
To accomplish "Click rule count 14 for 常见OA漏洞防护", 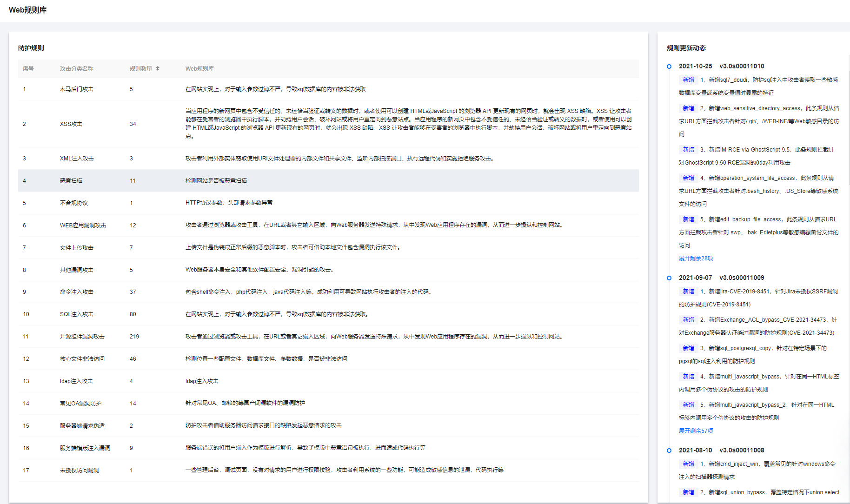I will point(133,404).
